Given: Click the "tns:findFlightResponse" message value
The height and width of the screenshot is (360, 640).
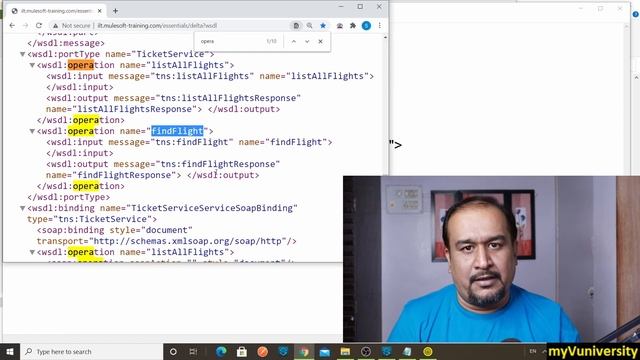Looking at the screenshot, I should pyautogui.click(x=218, y=164).
